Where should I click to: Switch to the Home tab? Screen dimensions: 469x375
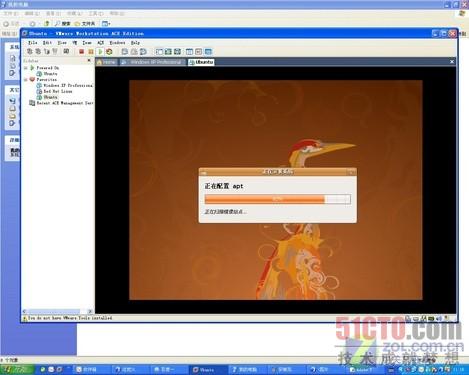(106, 62)
